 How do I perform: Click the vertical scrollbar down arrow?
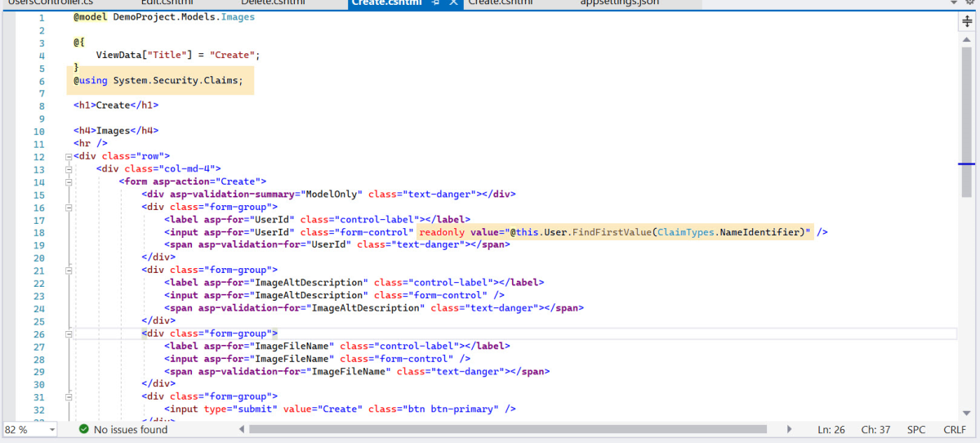[967, 415]
